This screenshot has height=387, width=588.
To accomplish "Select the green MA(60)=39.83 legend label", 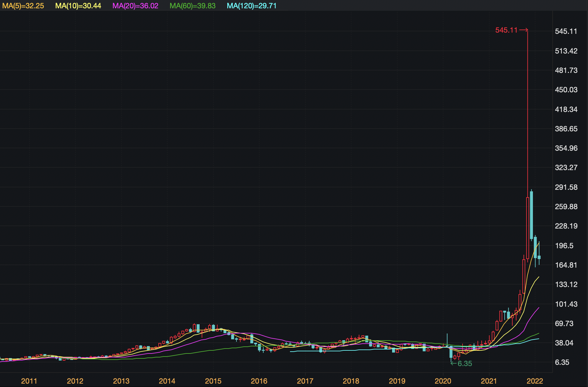I will click(x=193, y=6).
